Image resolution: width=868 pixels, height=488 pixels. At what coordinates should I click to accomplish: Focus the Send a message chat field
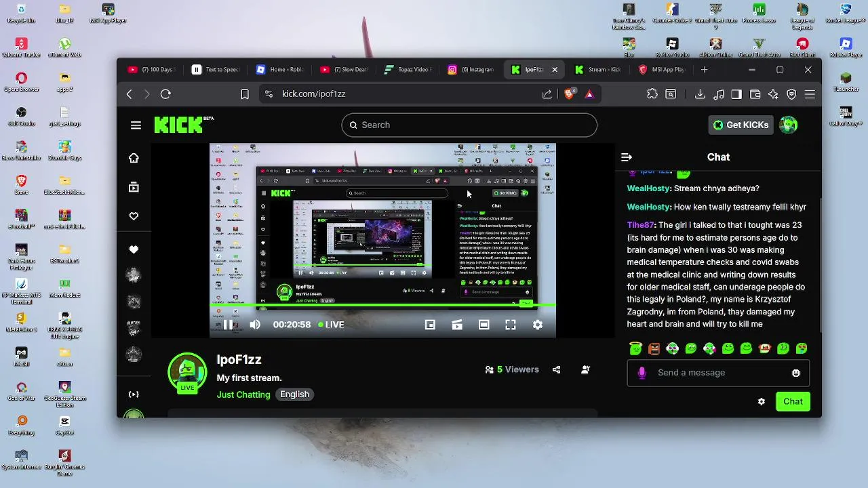[718, 372]
